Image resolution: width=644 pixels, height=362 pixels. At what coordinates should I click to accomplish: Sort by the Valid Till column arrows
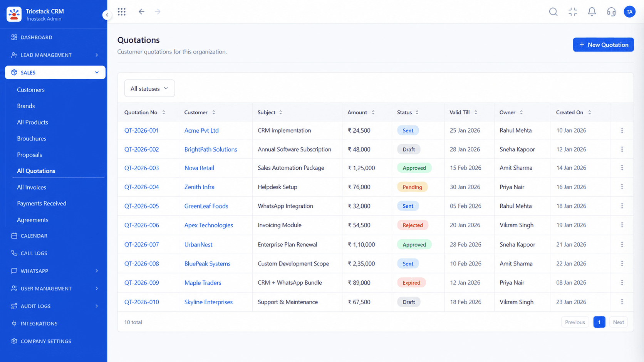(x=476, y=112)
